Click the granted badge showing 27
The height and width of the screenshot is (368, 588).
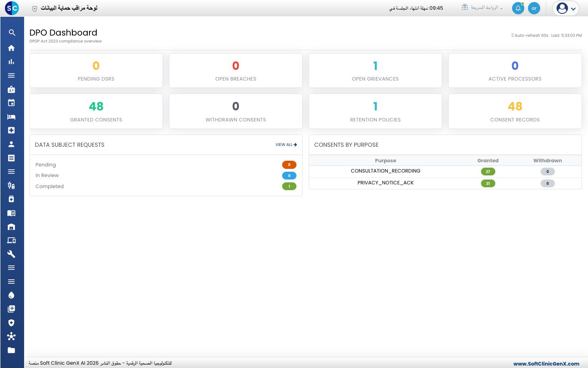(488, 172)
